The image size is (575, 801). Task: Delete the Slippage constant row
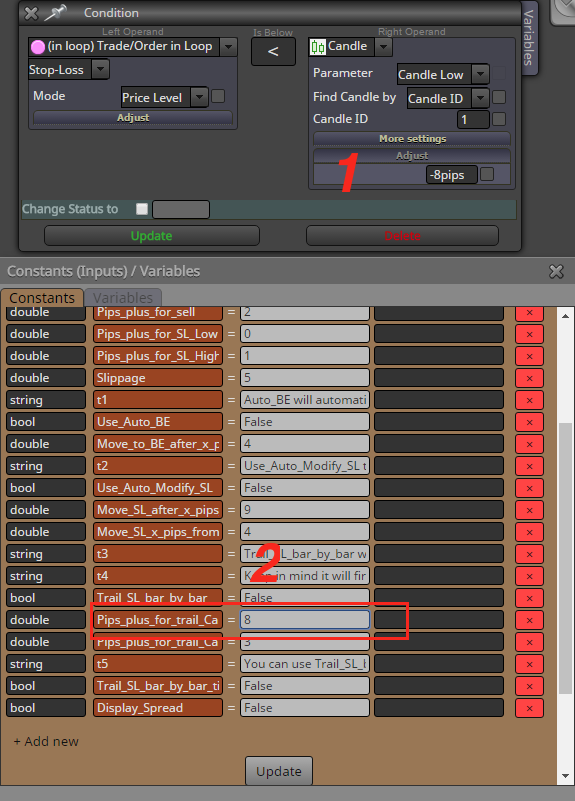[x=529, y=378]
